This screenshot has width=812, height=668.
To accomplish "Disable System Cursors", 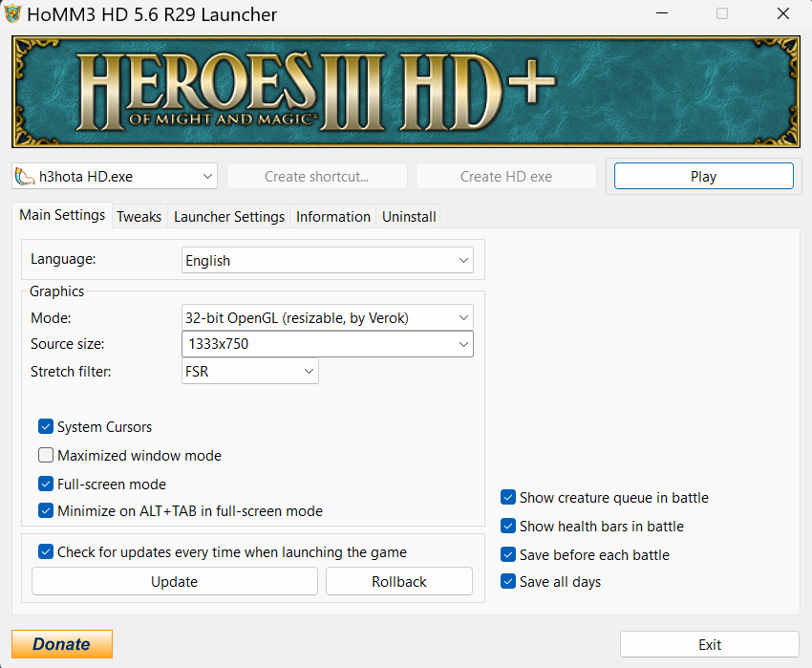I will 45,426.
